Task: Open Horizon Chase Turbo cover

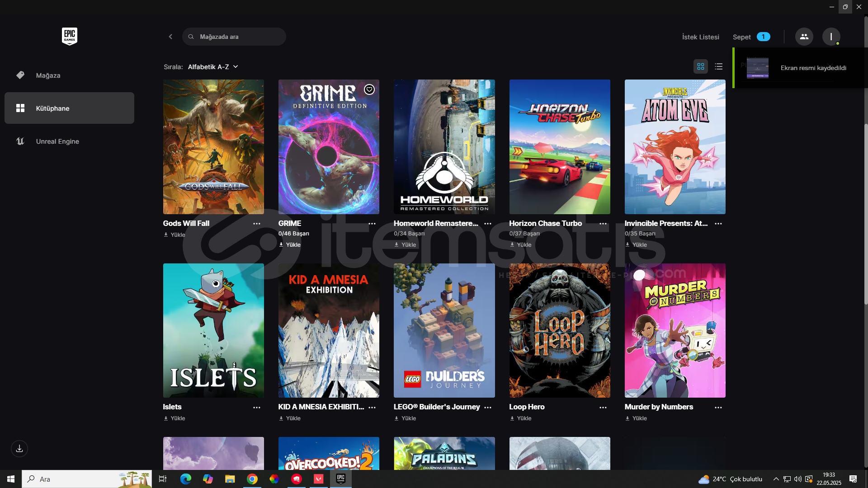Action: (560, 147)
